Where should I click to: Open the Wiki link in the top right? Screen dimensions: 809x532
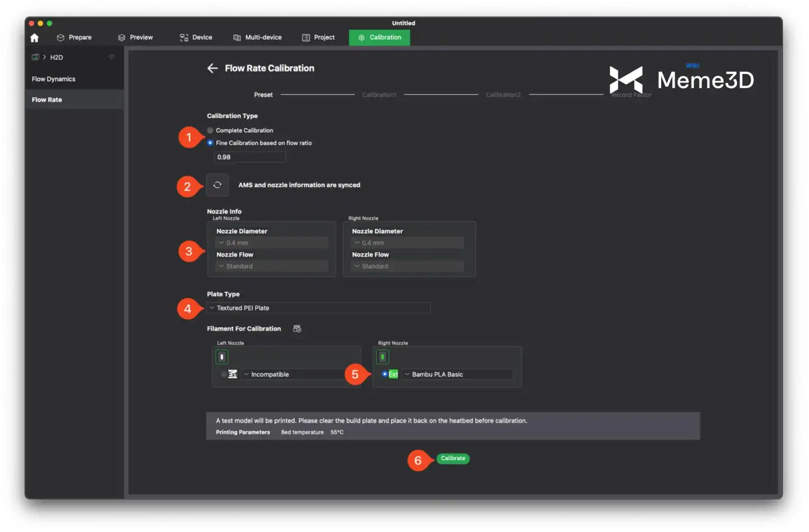tap(692, 66)
